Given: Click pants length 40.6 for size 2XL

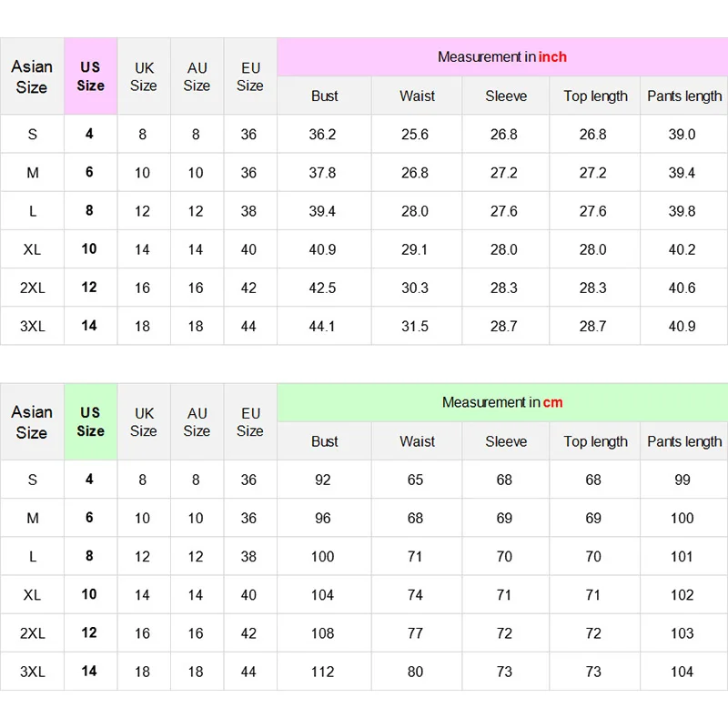Looking at the screenshot, I should click(682, 288).
